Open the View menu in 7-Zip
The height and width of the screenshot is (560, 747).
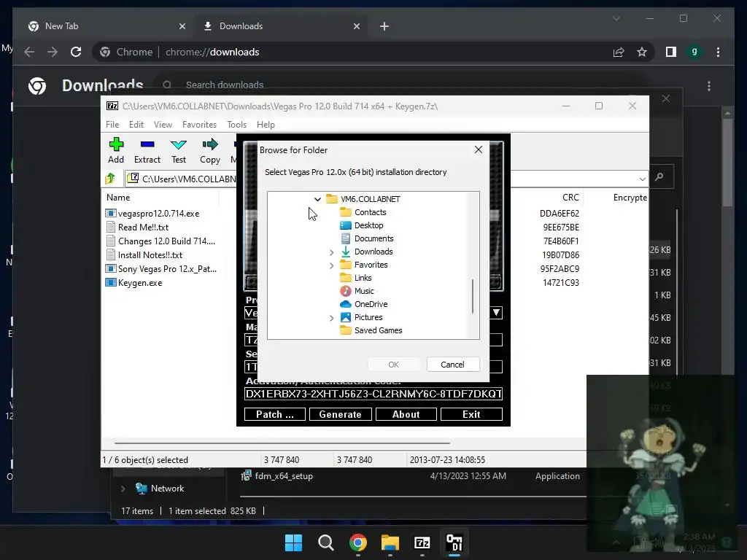point(163,124)
